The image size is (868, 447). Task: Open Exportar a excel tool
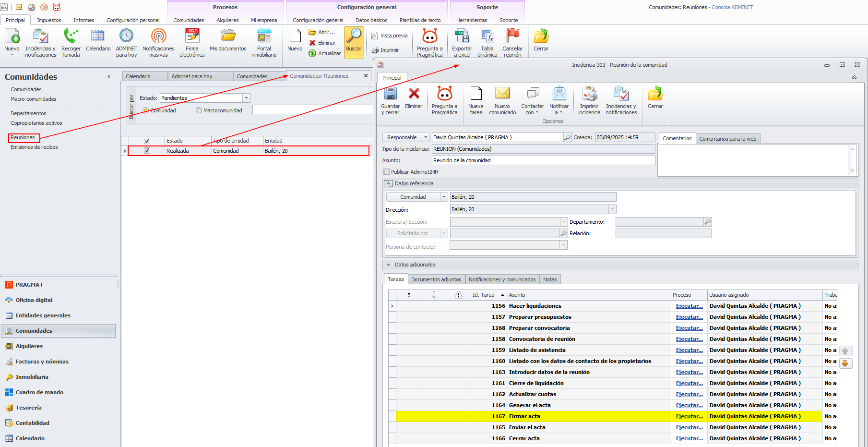tap(462, 36)
